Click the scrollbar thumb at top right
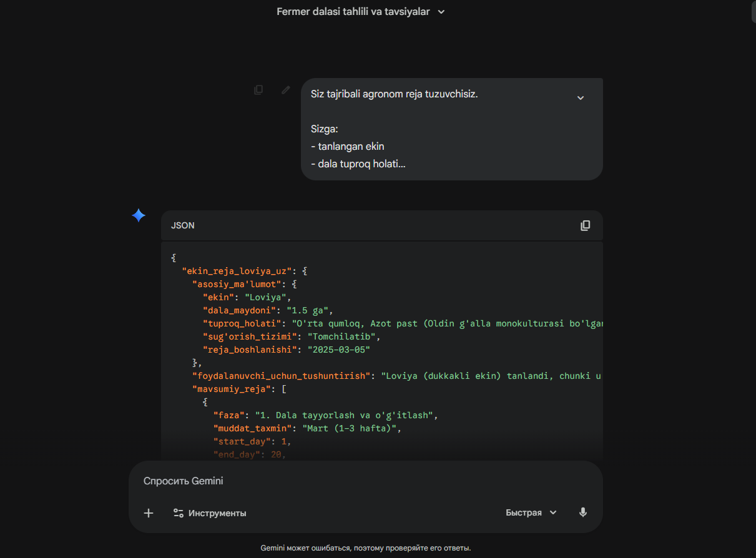Image resolution: width=756 pixels, height=558 pixels. 754,11
